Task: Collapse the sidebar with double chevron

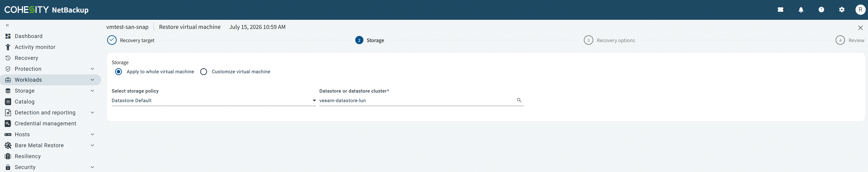Action: click(7, 25)
